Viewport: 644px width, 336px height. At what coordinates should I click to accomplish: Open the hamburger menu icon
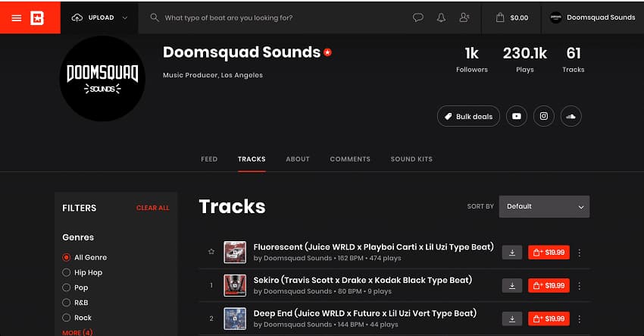17,17
